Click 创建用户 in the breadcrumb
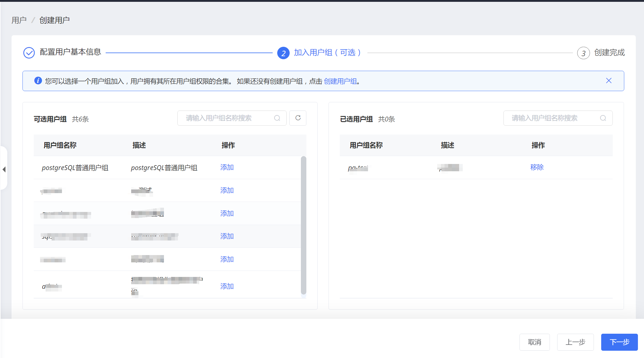Image resolution: width=644 pixels, height=358 pixels. click(54, 20)
